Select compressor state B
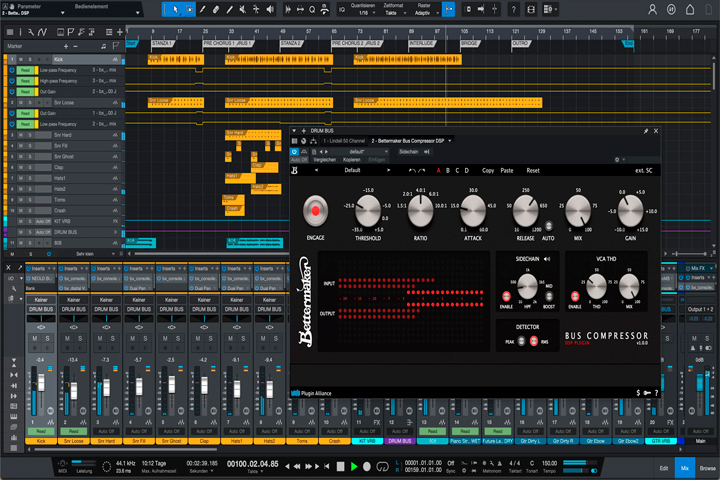The width and height of the screenshot is (720, 480). (448, 170)
